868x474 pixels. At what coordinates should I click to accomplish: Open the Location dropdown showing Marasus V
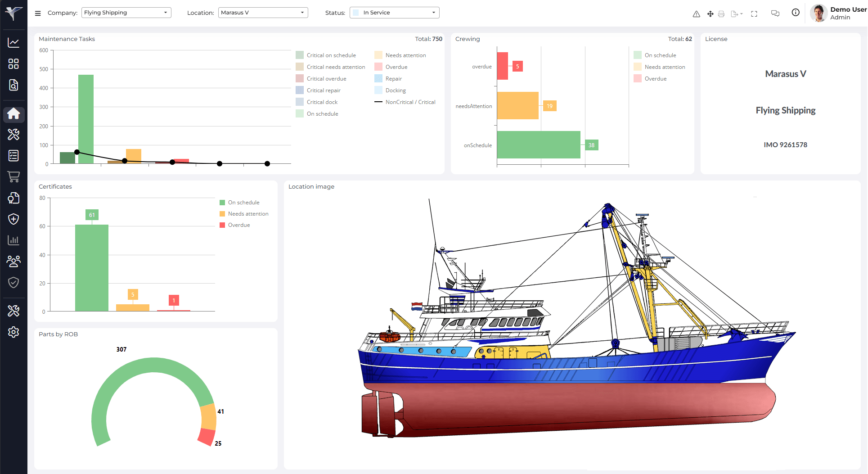coord(263,13)
